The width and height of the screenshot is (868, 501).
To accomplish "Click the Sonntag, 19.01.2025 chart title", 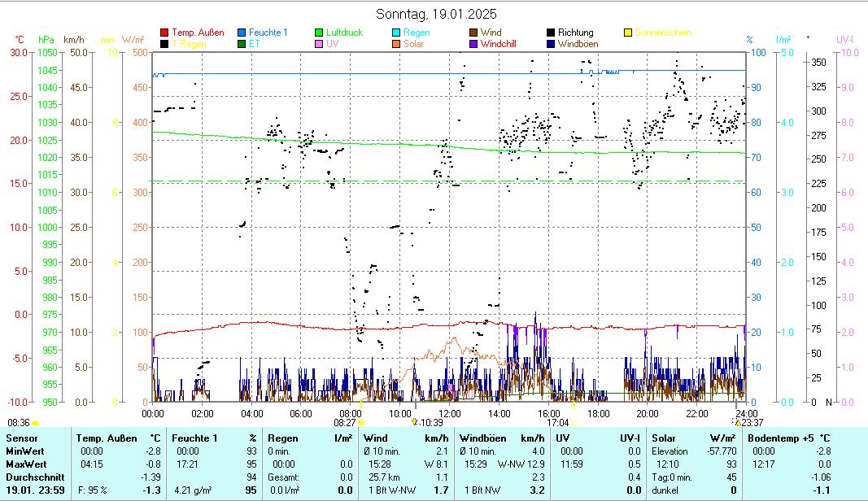I will (436, 14).
